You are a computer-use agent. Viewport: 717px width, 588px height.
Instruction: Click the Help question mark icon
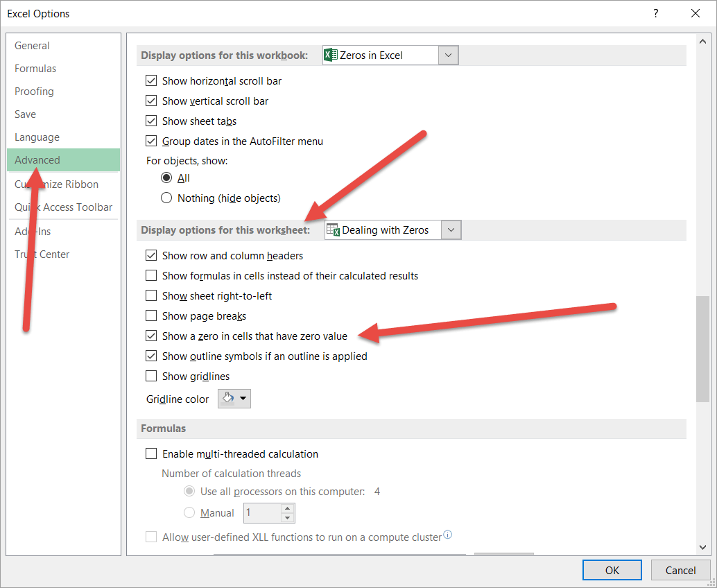click(655, 13)
